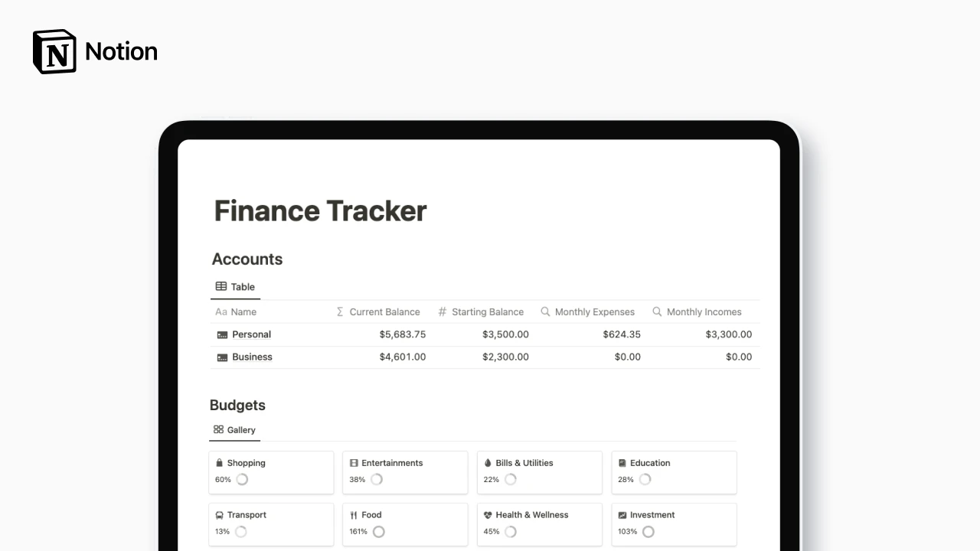Open the Business account entry
Viewport: 980px width, 551px height.
[x=252, y=357]
